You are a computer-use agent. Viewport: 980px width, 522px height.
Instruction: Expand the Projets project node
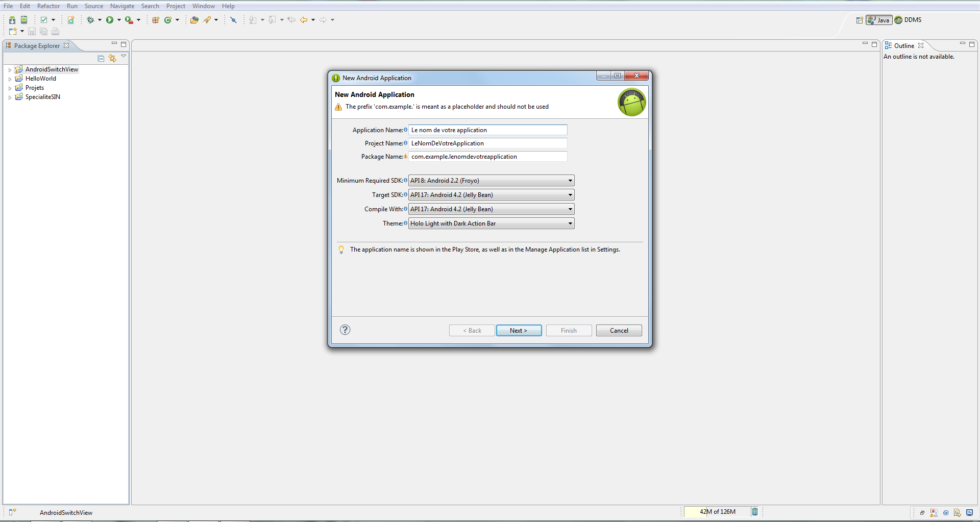[x=10, y=88]
